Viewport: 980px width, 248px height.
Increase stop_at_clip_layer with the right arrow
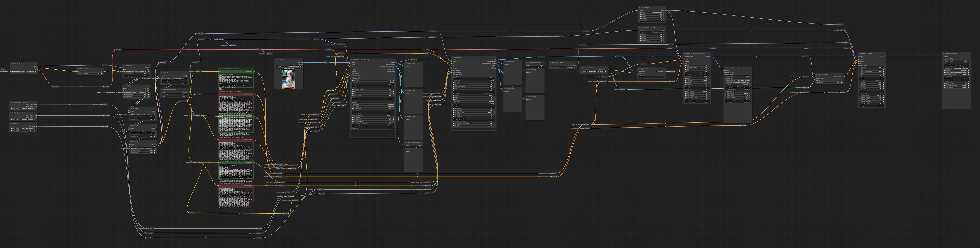click(102, 73)
